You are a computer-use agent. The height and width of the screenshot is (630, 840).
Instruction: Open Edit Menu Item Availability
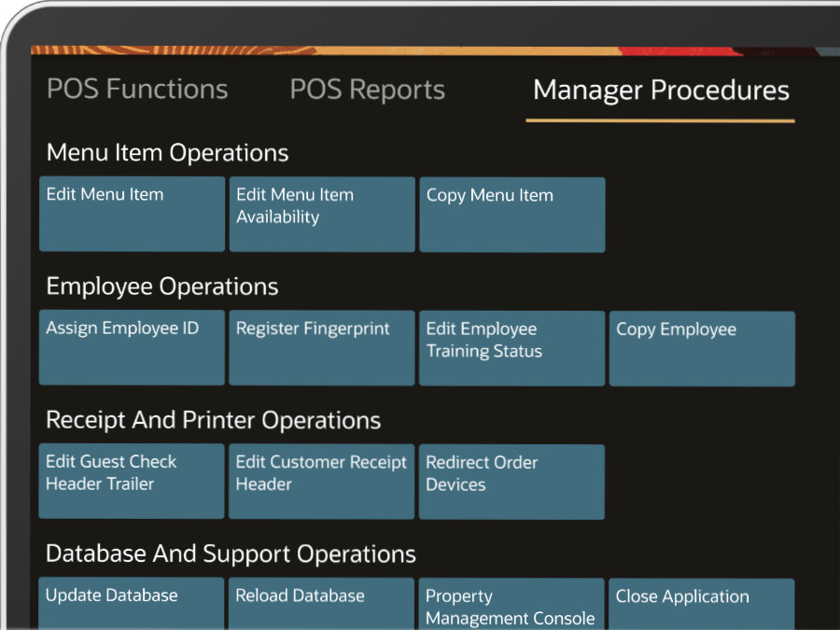[322, 215]
